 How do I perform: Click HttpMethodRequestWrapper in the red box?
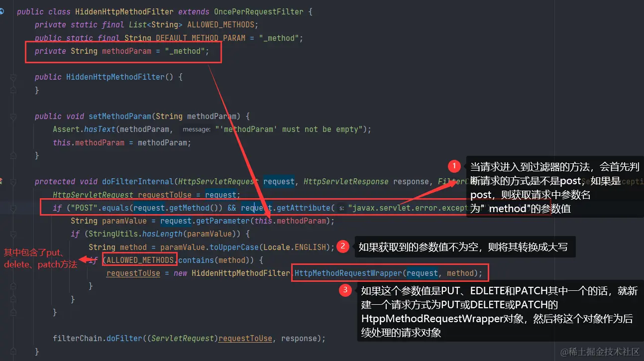click(347, 273)
